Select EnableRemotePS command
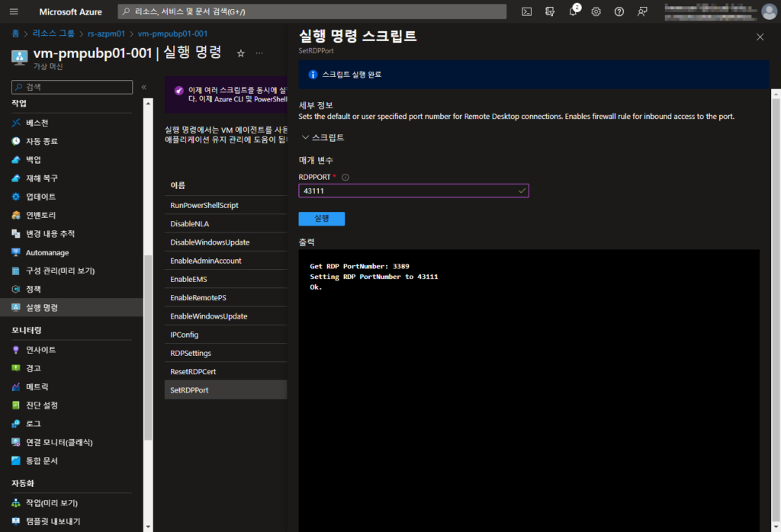The width and height of the screenshot is (781, 532). tap(226, 297)
